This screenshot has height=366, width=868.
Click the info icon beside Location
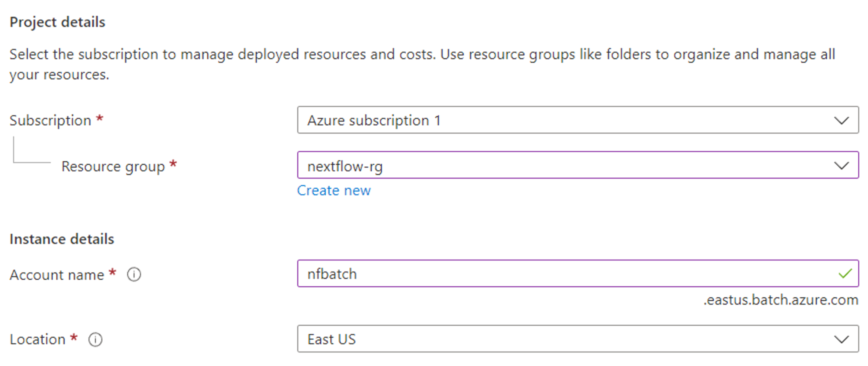[x=95, y=339]
